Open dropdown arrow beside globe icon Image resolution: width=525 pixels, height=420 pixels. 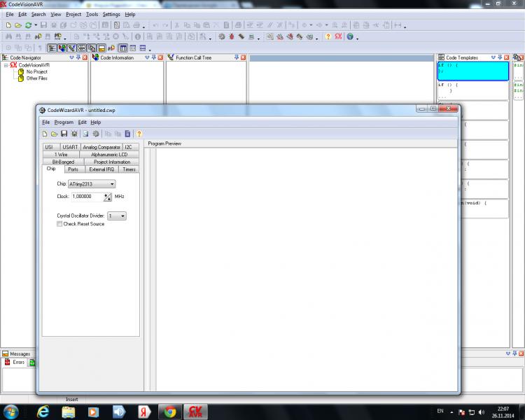tap(357, 38)
